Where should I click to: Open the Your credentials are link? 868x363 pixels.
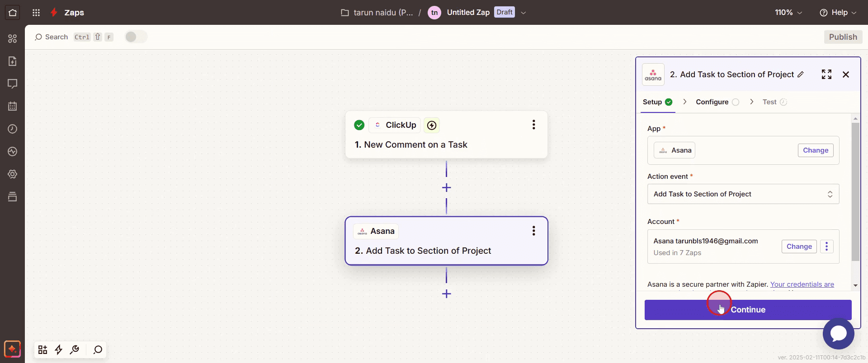click(802, 284)
